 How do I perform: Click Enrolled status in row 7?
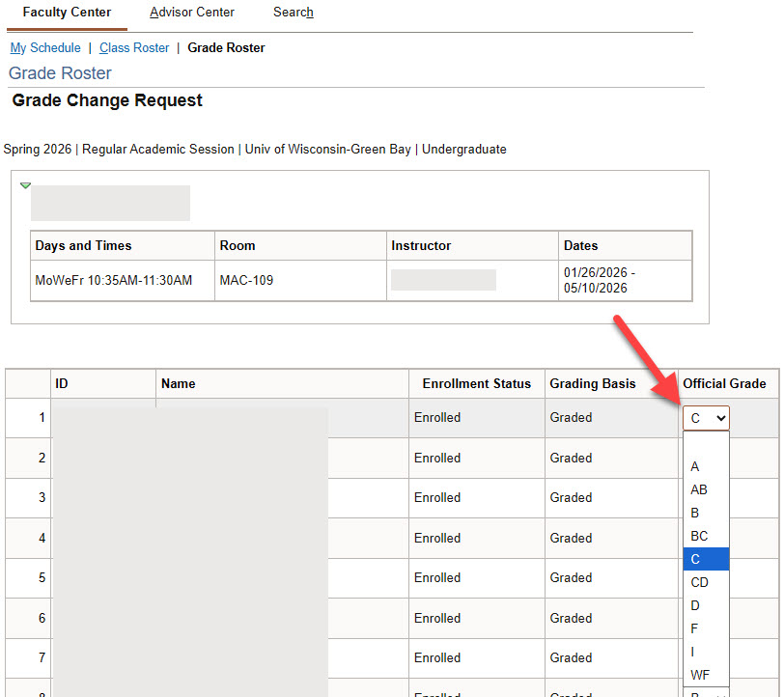pos(437,657)
